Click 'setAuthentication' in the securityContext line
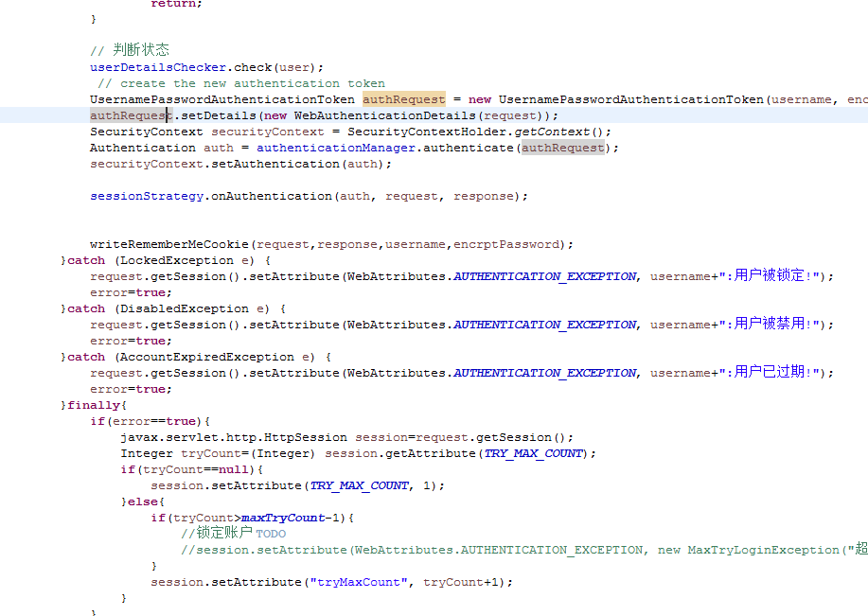 coord(275,164)
